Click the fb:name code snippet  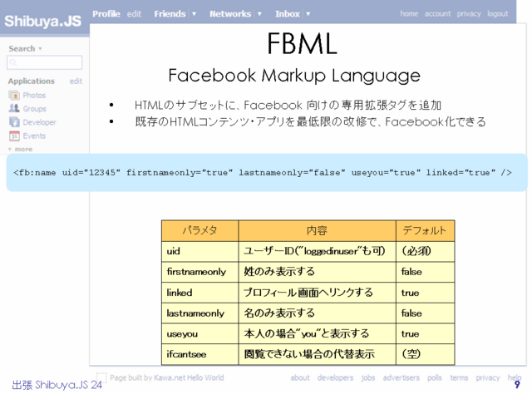click(x=263, y=172)
